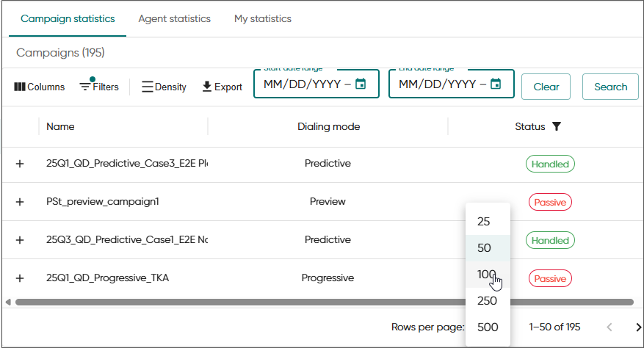
Task: Go to previous page of campaigns
Action: click(609, 327)
